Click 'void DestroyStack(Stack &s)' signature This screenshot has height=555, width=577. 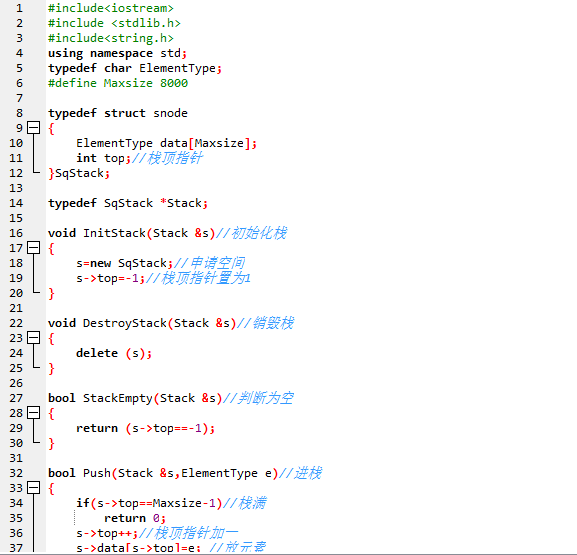142,323
